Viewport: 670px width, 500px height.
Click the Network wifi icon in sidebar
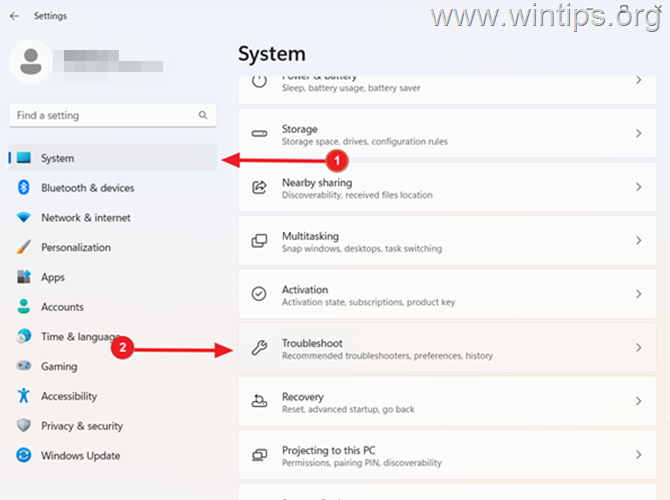24,217
